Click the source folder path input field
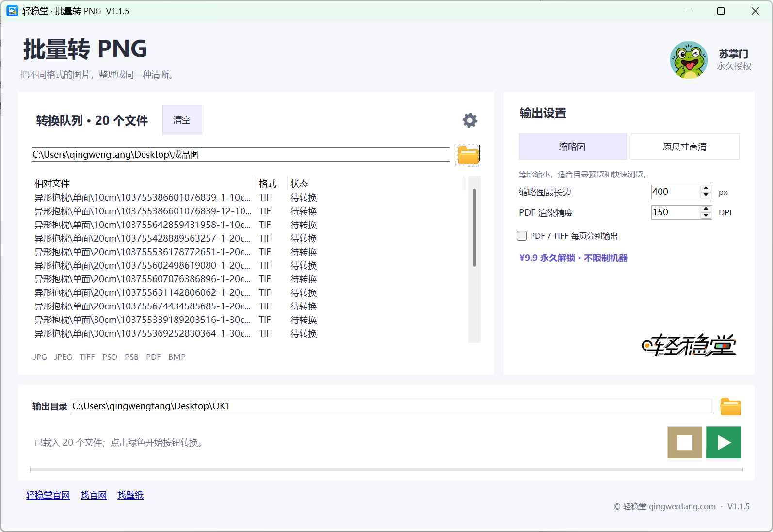This screenshot has width=773, height=532. [x=241, y=155]
